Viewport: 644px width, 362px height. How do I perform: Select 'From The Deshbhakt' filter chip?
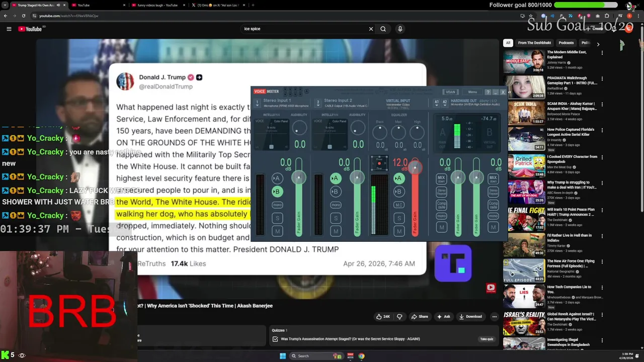534,43
